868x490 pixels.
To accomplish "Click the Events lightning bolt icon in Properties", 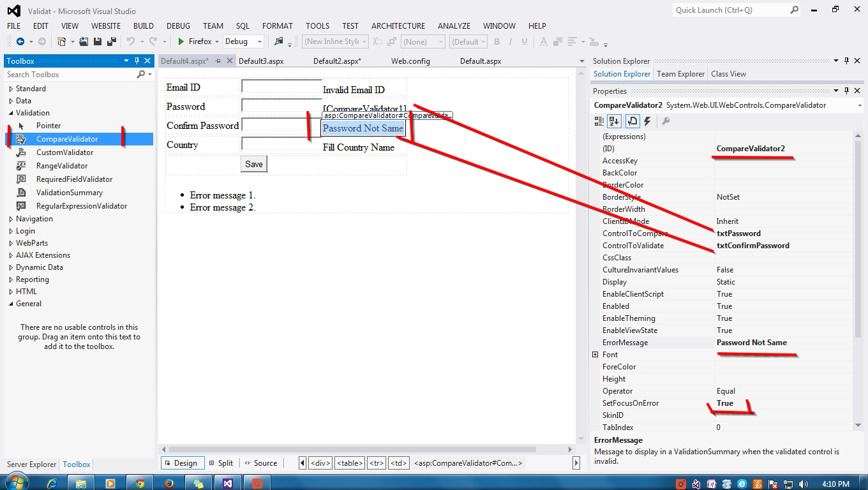I will (647, 121).
